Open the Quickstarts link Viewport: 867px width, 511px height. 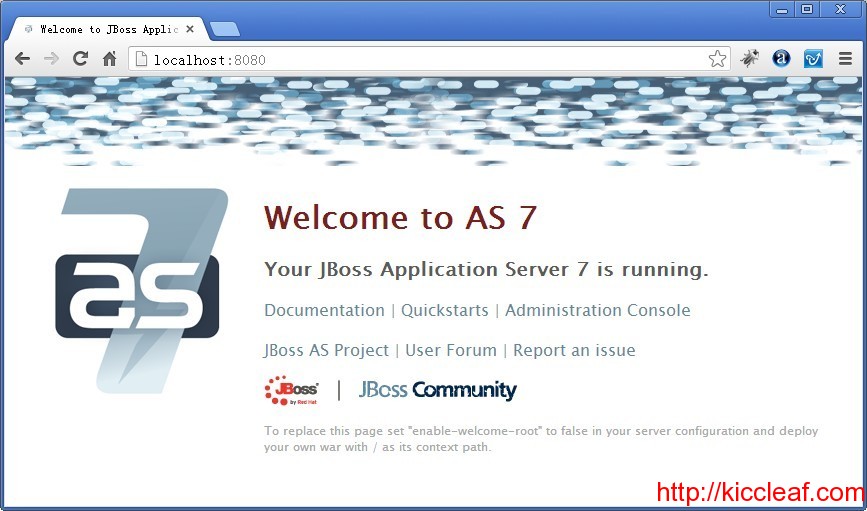click(x=445, y=310)
